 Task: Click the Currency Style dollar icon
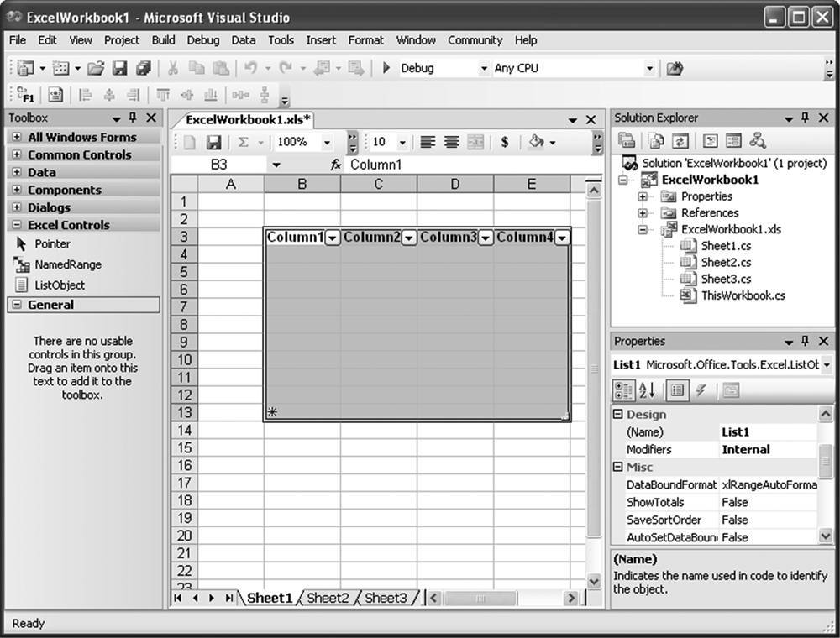[x=505, y=142]
